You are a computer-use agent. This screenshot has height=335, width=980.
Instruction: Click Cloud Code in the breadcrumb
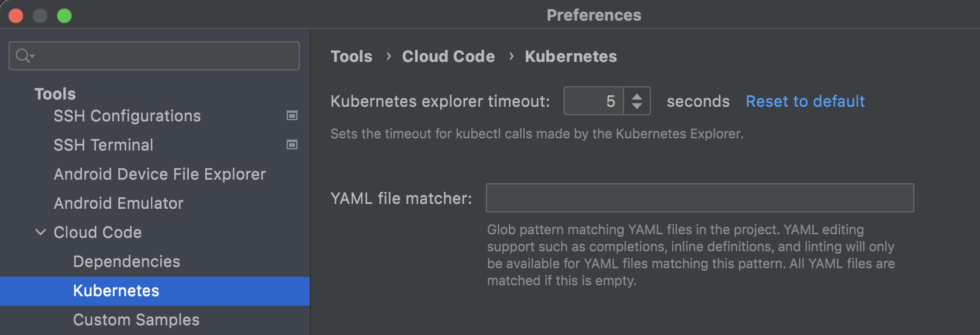coord(448,56)
